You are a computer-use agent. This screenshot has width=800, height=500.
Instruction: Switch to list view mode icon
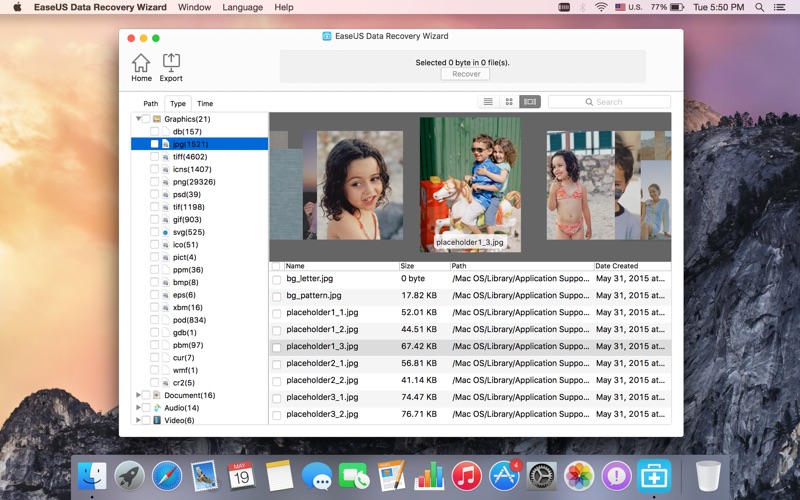[x=488, y=102]
